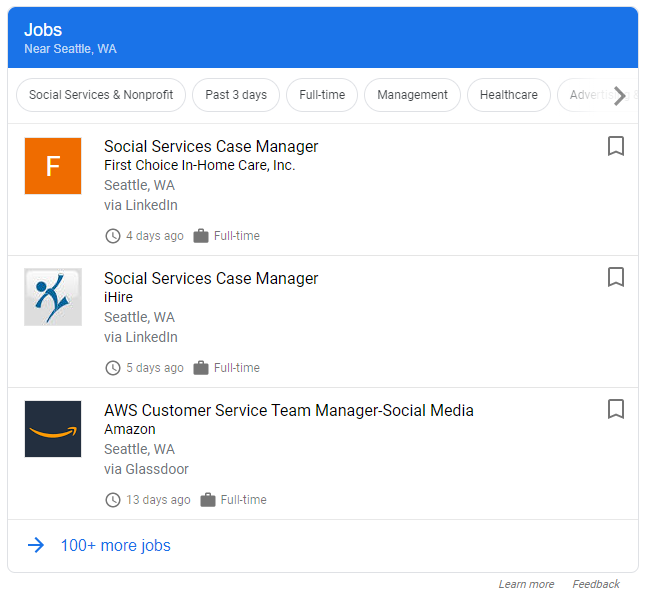This screenshot has width=645, height=594.
Task: Open AWS Customer Service Team Manager-Social Media listing
Action: [x=289, y=410]
